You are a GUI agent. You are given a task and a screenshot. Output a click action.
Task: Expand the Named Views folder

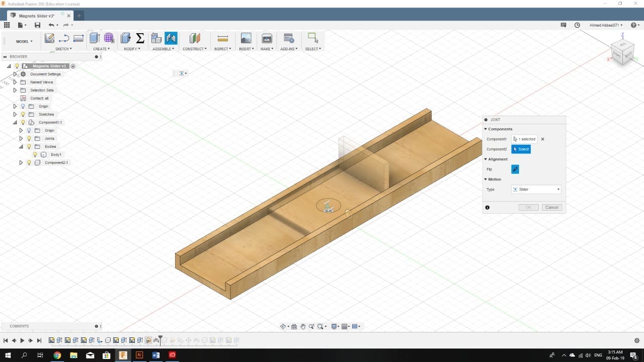(x=15, y=82)
